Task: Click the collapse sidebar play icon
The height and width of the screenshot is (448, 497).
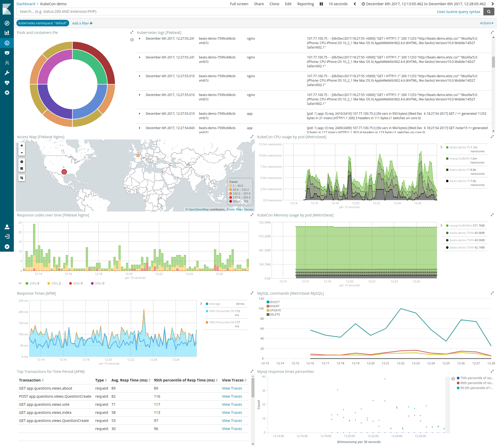Action: point(7,247)
